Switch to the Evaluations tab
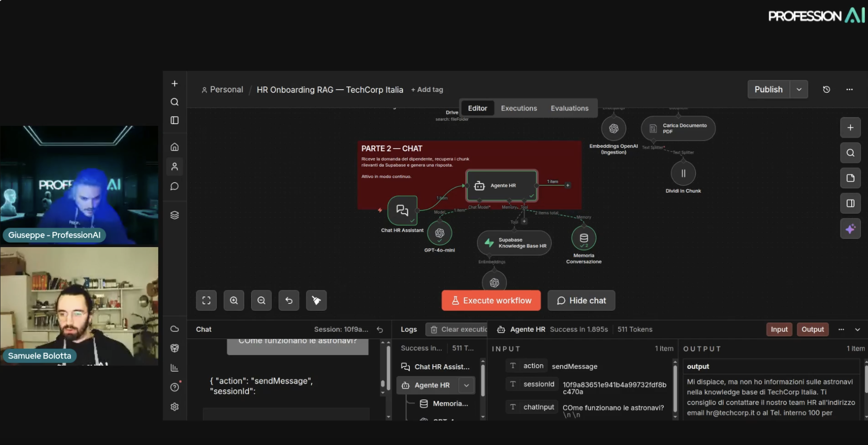The width and height of the screenshot is (868, 445). coord(570,108)
